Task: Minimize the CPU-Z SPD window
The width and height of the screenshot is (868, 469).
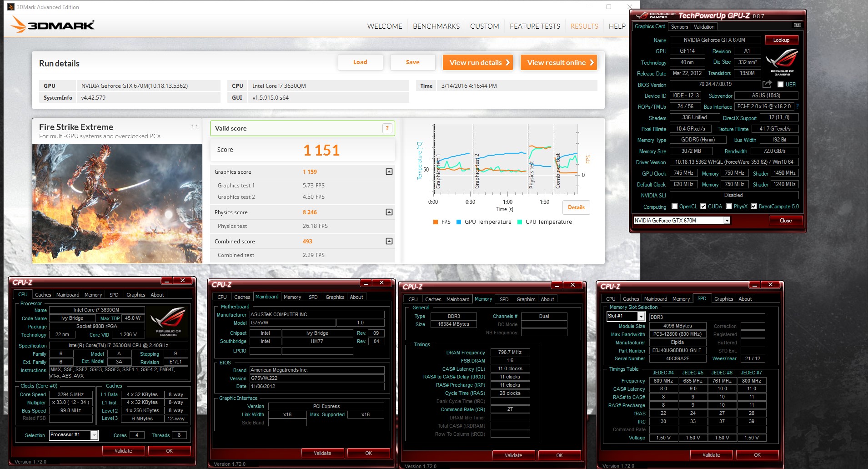Action: [755, 285]
